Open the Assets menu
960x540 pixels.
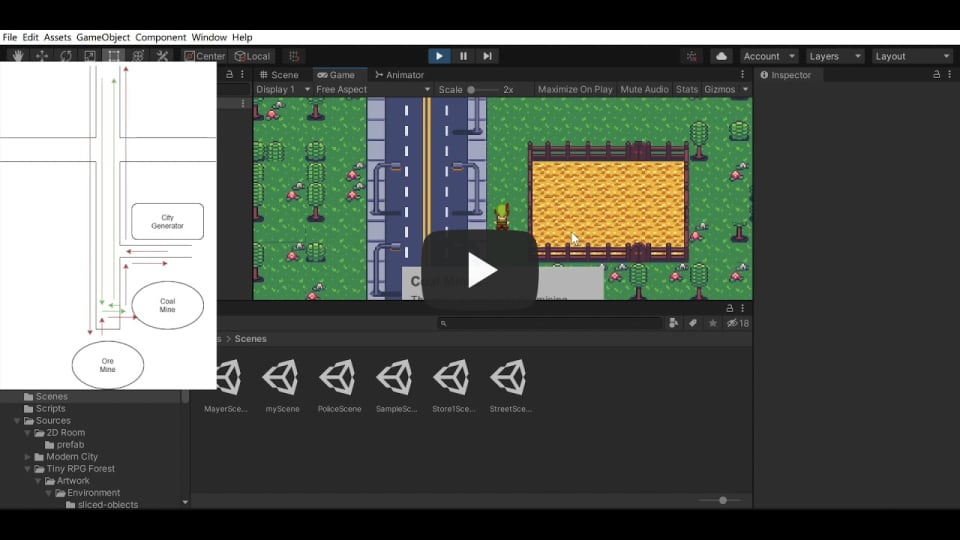tap(58, 37)
